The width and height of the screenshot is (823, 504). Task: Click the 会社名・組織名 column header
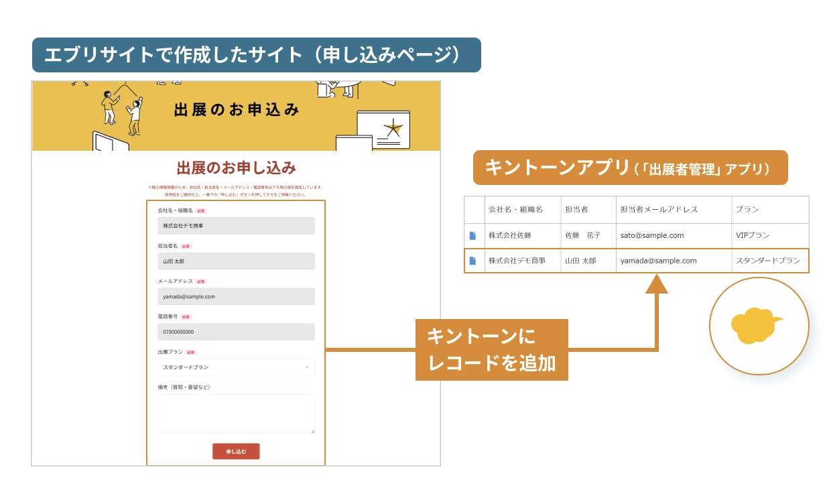click(523, 210)
